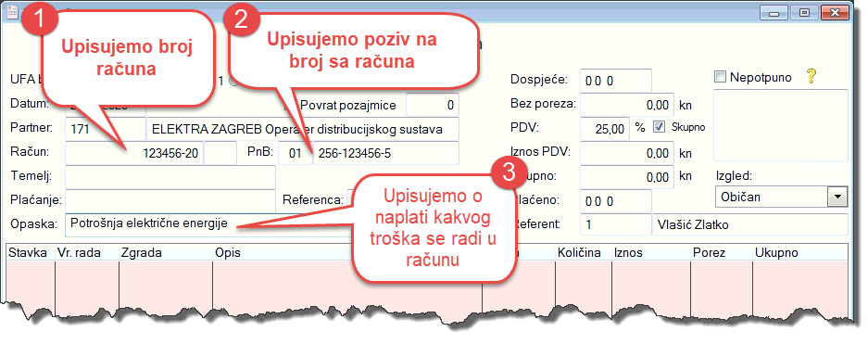Click the Partner code field 171

pyautogui.click(x=105, y=130)
